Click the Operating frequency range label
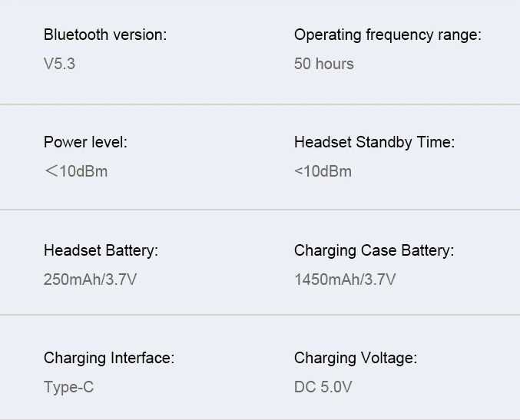 [388, 35]
